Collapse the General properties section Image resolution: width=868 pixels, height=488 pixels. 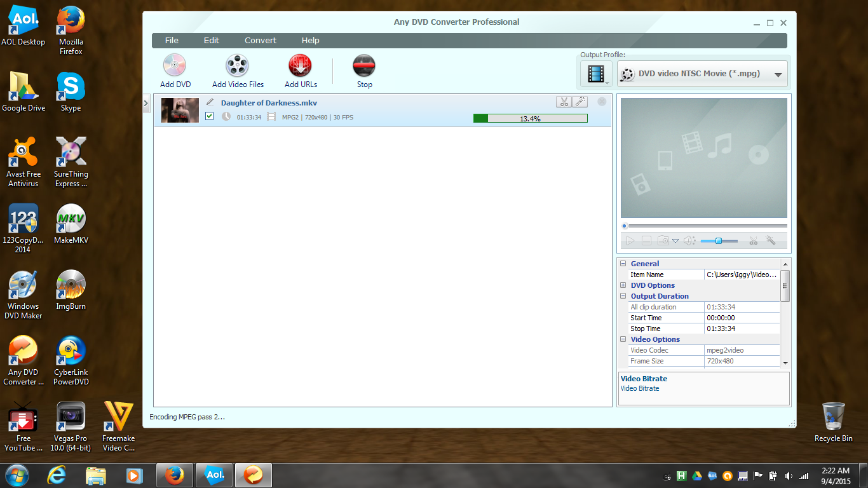(x=623, y=264)
